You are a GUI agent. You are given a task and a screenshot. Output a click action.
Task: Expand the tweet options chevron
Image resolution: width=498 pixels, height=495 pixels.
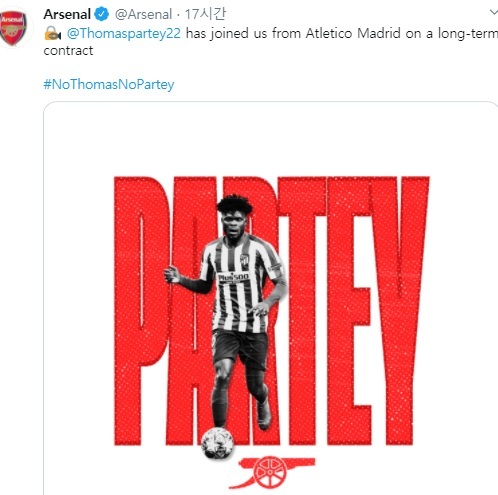(494, 13)
